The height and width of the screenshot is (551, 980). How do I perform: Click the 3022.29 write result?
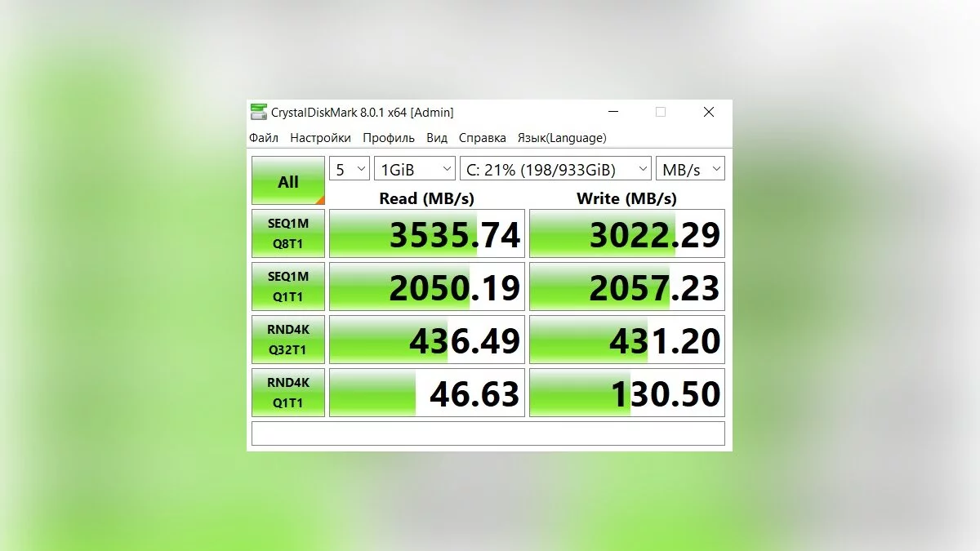coord(627,233)
